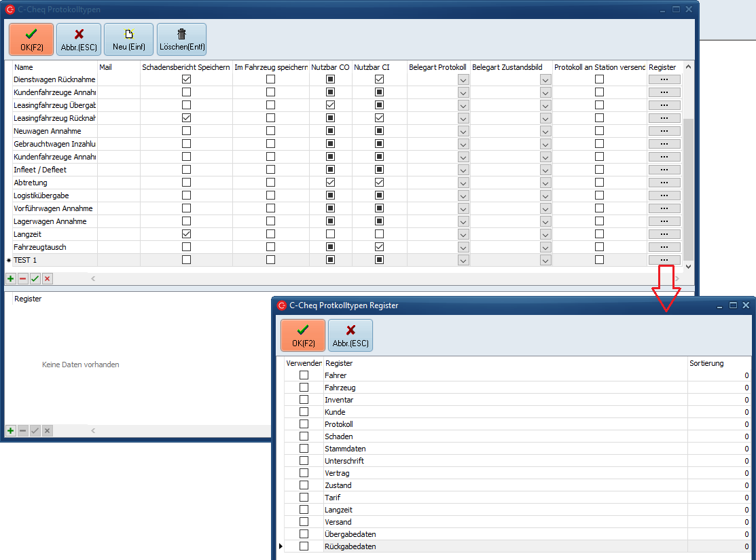Enable the Fahrer register checkbox

(304, 375)
